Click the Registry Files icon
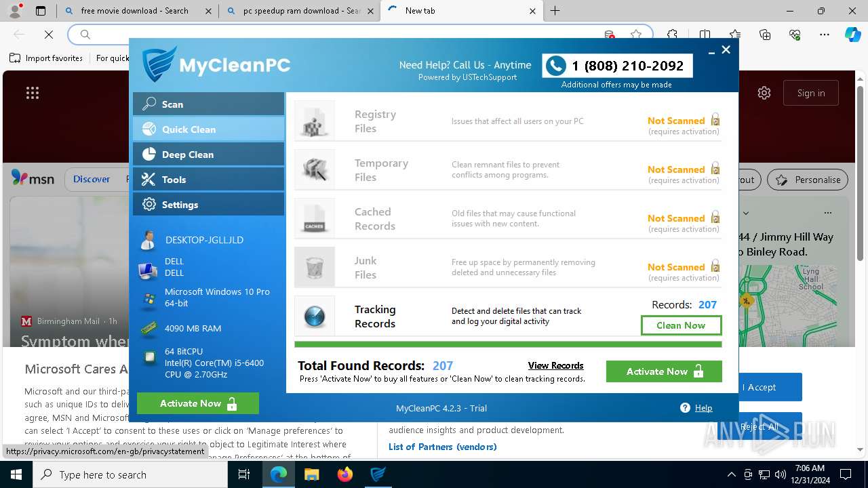Screen dimensions: 868x488 click(315, 121)
